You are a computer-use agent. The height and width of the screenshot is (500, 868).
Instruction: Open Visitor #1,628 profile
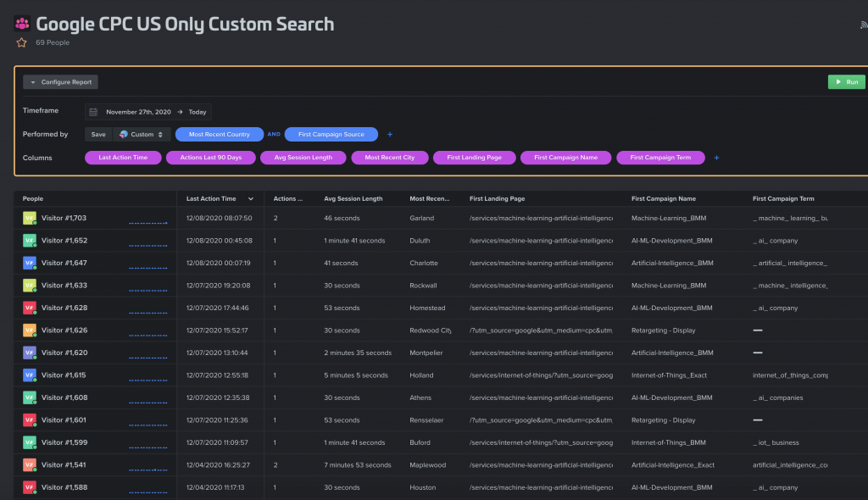click(x=64, y=308)
